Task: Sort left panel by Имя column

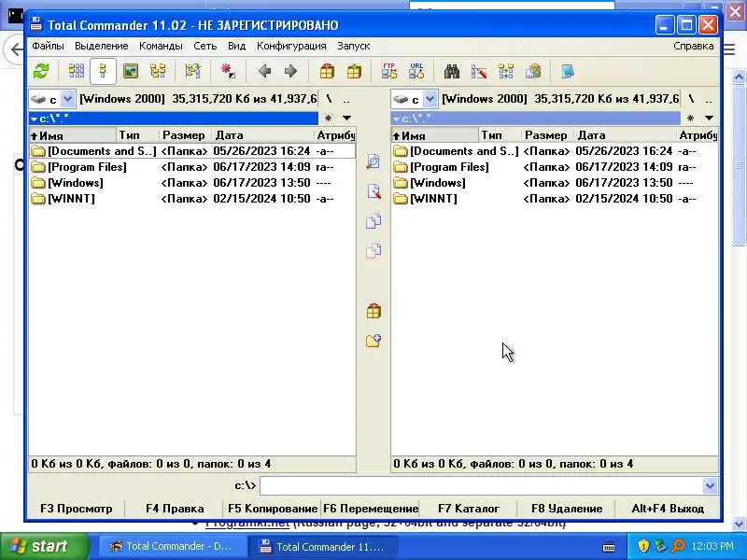Action: 73,135
